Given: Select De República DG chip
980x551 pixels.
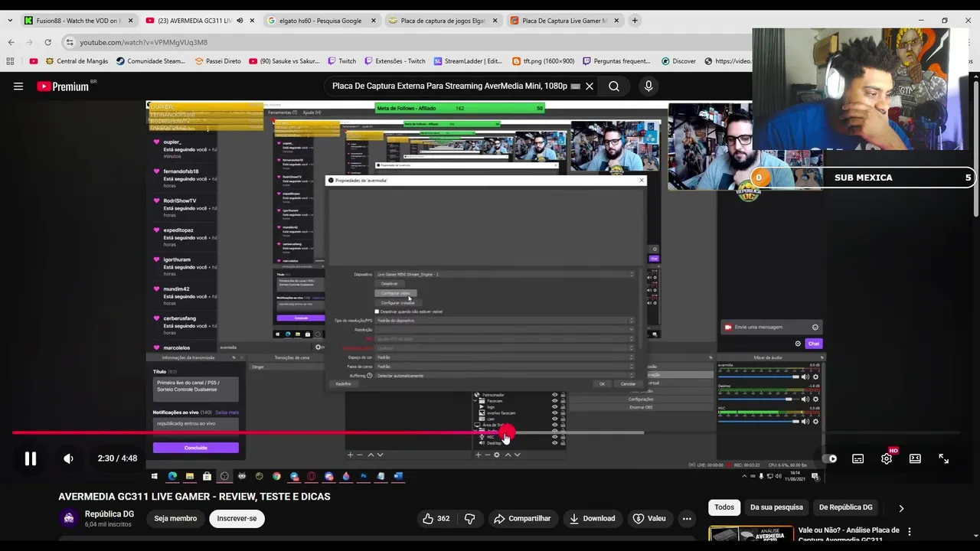Looking at the screenshot, I should (845, 507).
